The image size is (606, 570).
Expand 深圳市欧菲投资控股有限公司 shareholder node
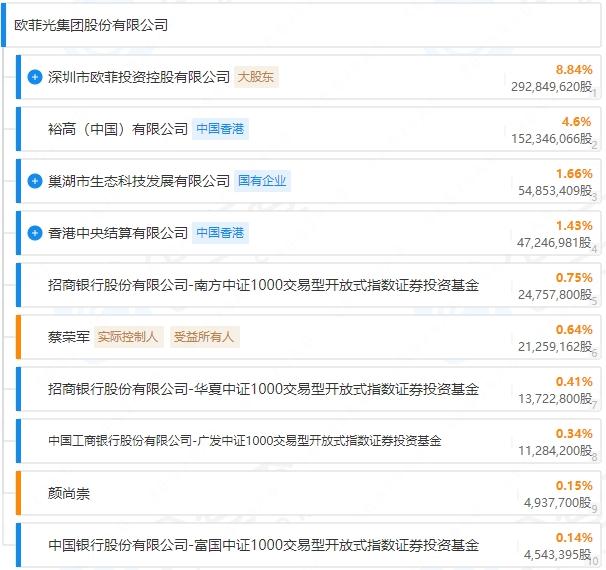pos(35,77)
